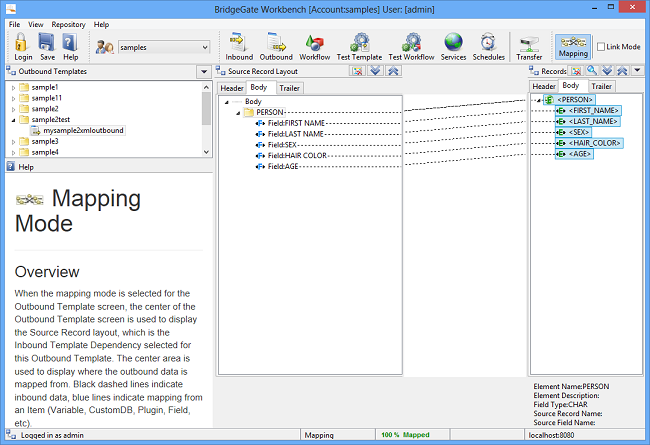Launch Test Workflow

(411, 46)
